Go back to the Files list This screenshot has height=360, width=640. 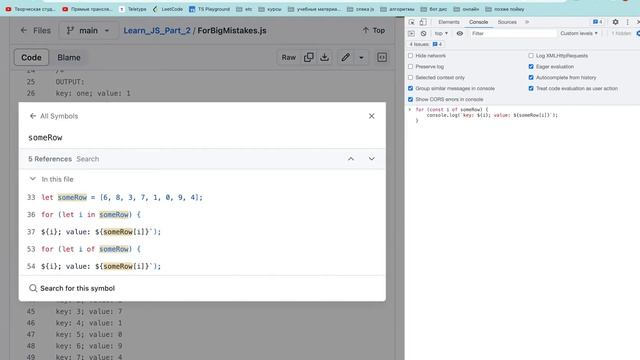point(36,31)
